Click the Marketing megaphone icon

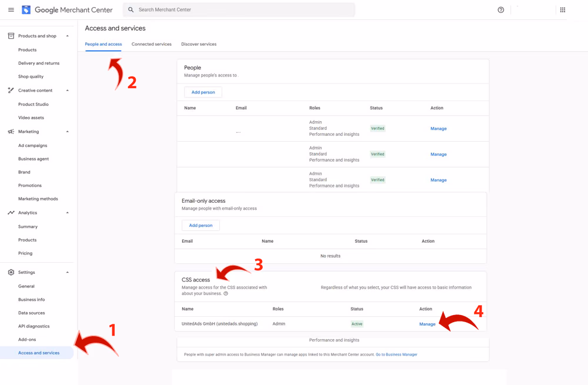pyautogui.click(x=11, y=132)
